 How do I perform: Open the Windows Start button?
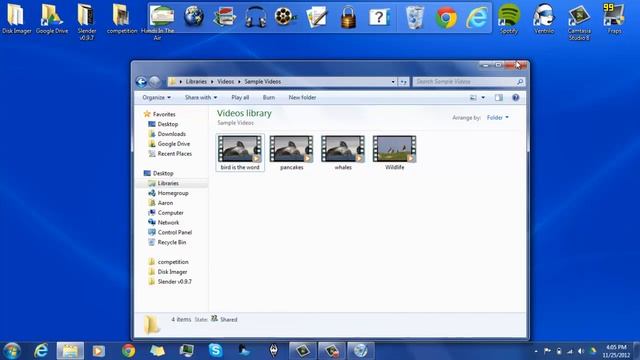pyautogui.click(x=11, y=351)
